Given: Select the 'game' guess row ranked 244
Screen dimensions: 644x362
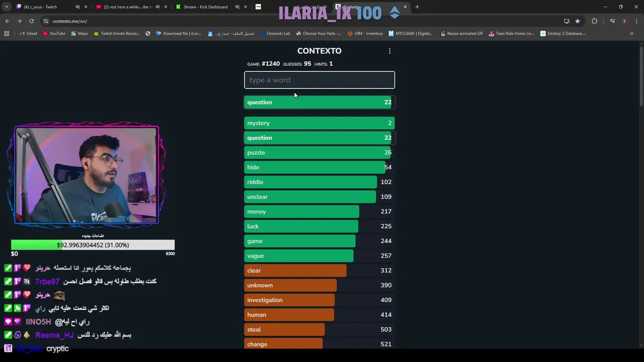Looking at the screenshot, I should [x=319, y=241].
